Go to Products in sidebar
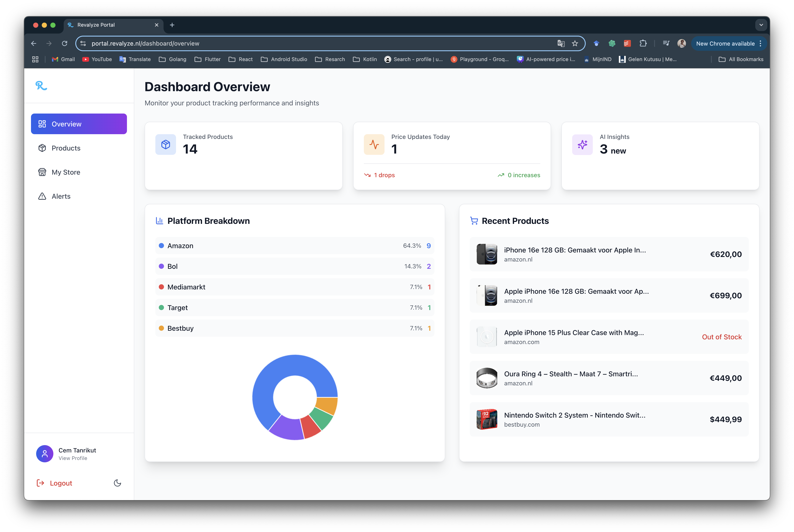The image size is (794, 532). (x=79, y=148)
